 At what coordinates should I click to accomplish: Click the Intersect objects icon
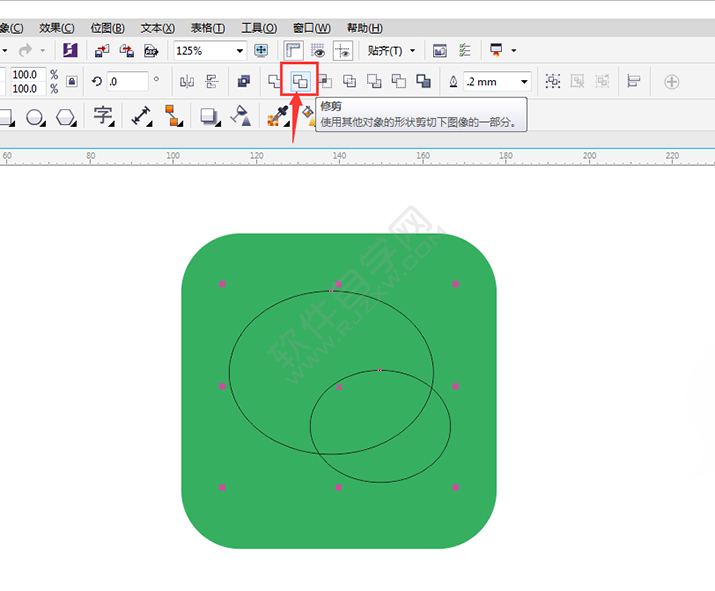(x=325, y=81)
